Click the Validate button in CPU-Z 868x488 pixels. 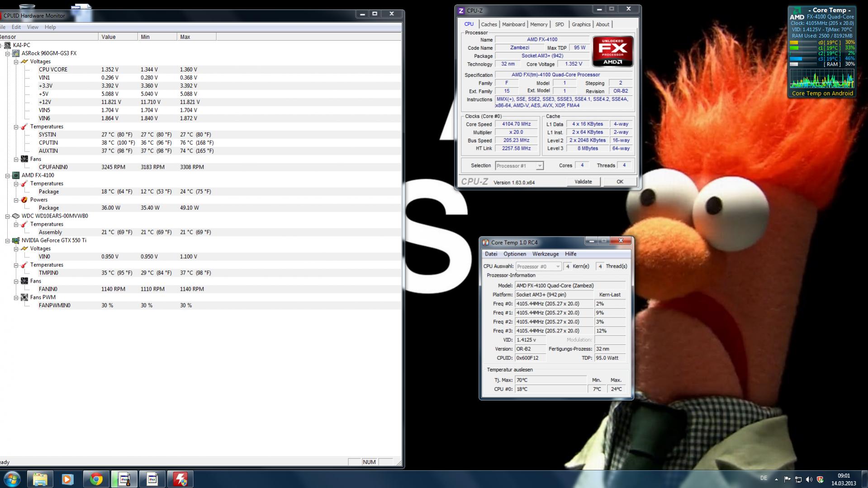tap(583, 182)
